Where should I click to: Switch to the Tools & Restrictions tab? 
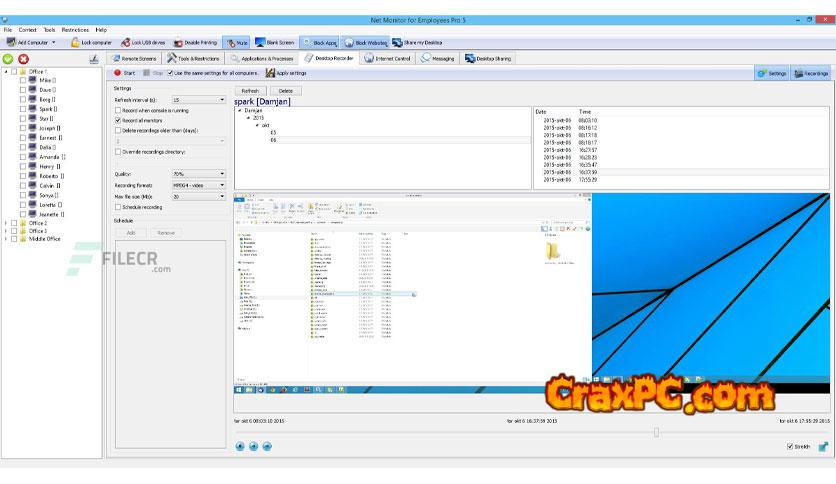point(193,58)
